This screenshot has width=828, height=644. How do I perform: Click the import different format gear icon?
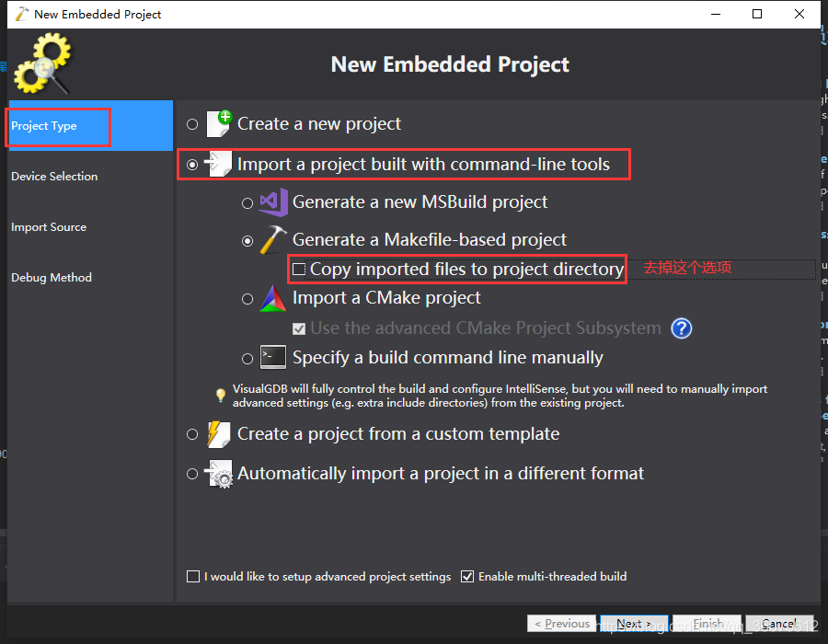coord(219,473)
